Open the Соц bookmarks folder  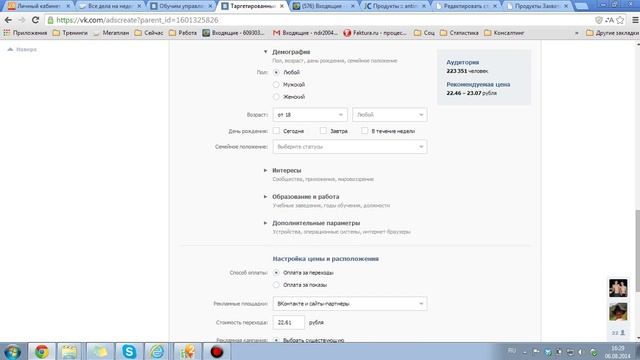tap(424, 33)
